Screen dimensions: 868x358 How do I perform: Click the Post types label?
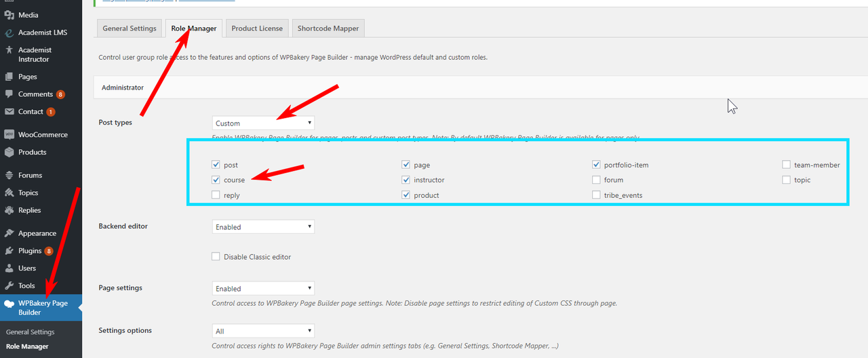click(x=115, y=123)
